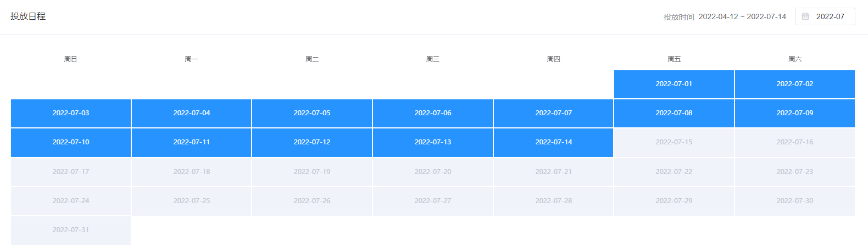Click the greyed 2022-07-22 cell

(x=674, y=172)
